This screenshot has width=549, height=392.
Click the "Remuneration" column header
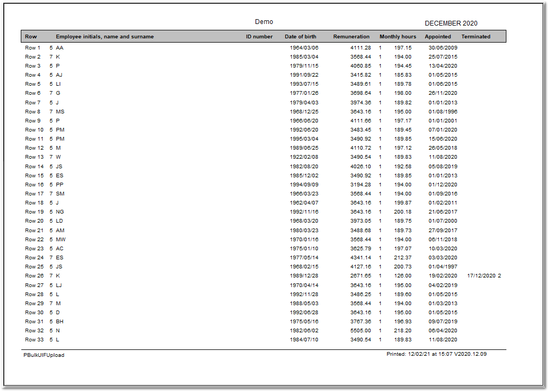(x=351, y=36)
